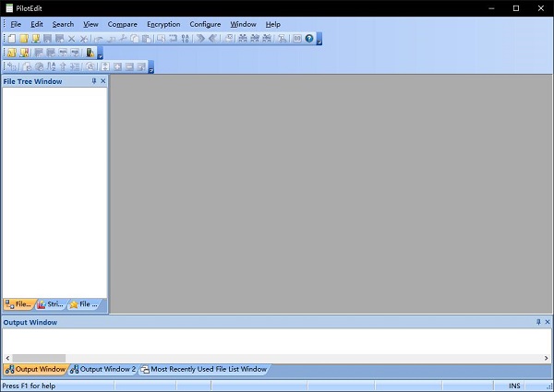The width and height of the screenshot is (554, 392).
Task: Toggle auto-hide pin of File Tree Window
Action: (93, 81)
